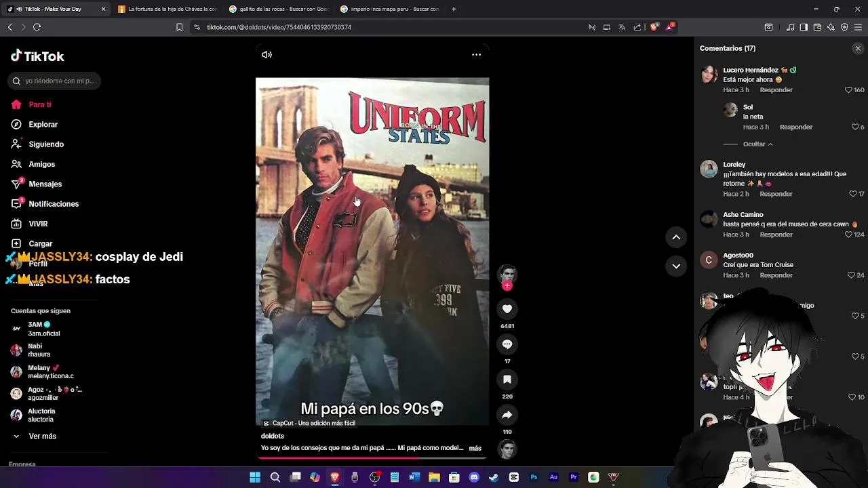Share the video using the arrow icon

pos(507,415)
